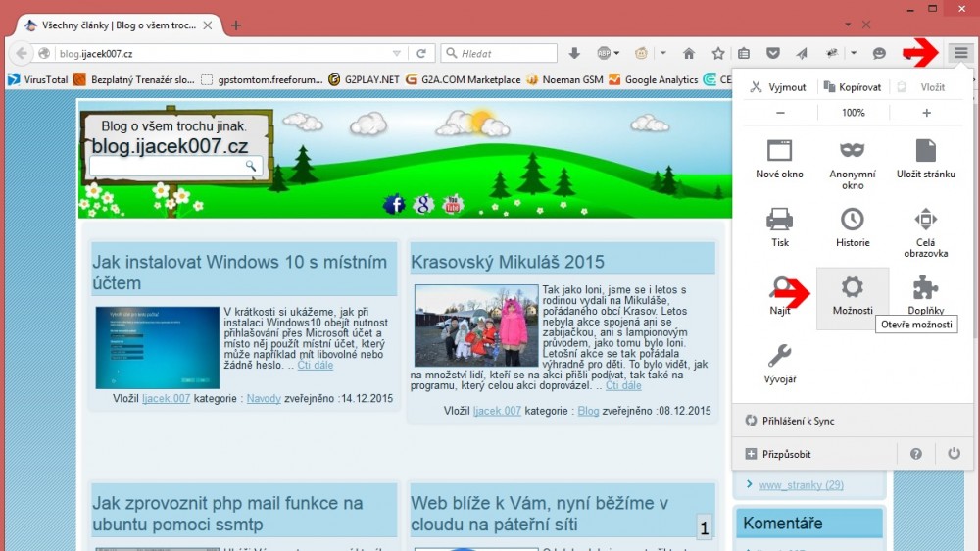The height and width of the screenshot is (551, 980).
Task: Click zoom out minus button
Action: (x=780, y=113)
